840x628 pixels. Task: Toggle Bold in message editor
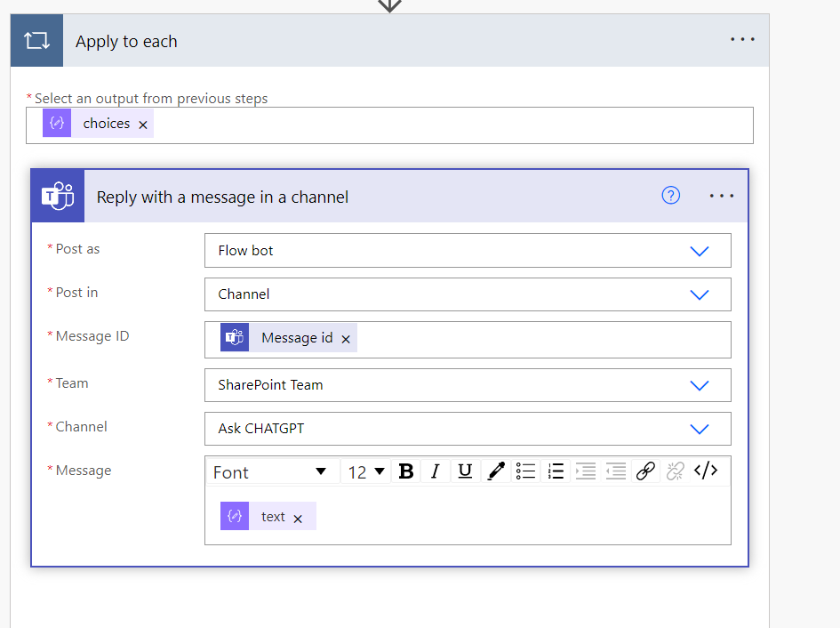[x=406, y=471]
